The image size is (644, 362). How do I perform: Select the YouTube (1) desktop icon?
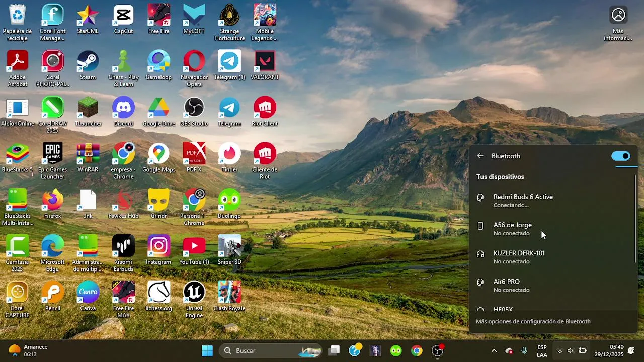[194, 251]
